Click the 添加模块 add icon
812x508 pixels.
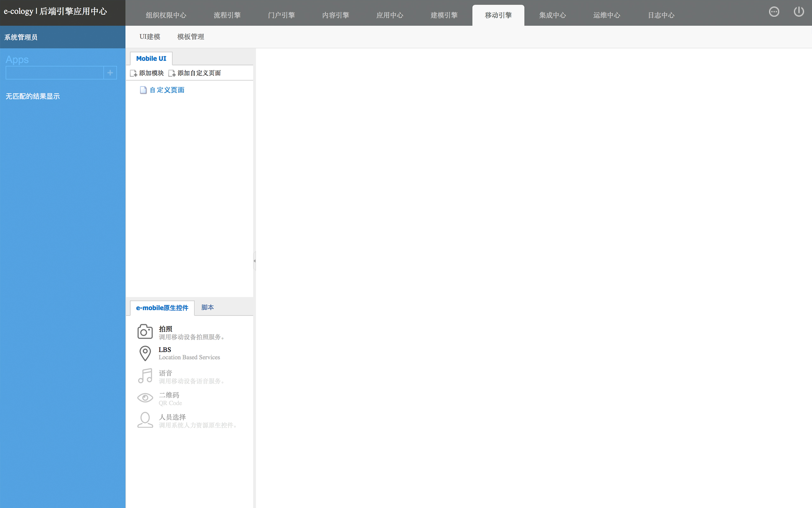point(134,73)
